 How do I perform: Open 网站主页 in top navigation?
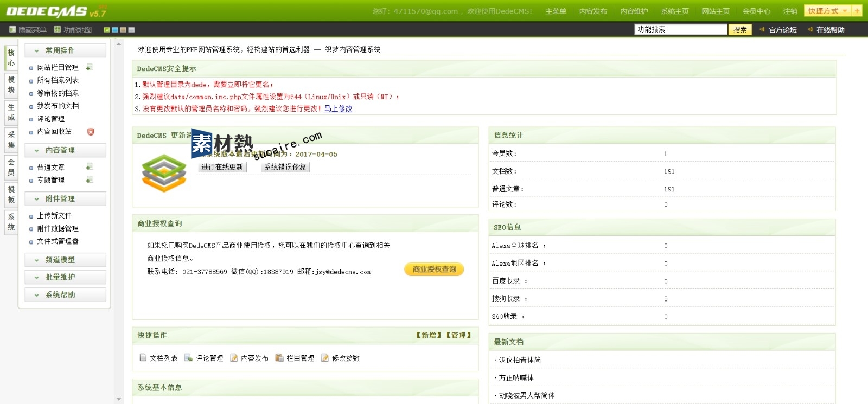(x=716, y=11)
